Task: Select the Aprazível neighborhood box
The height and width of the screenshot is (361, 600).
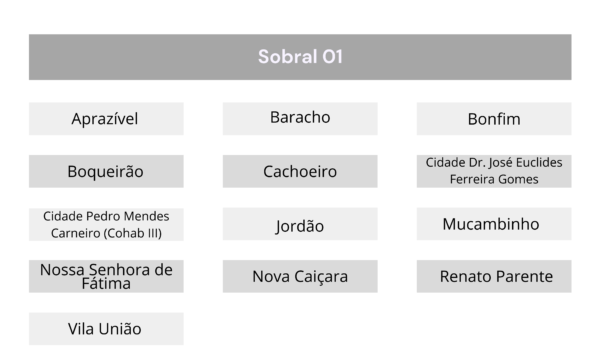Action: point(106,119)
